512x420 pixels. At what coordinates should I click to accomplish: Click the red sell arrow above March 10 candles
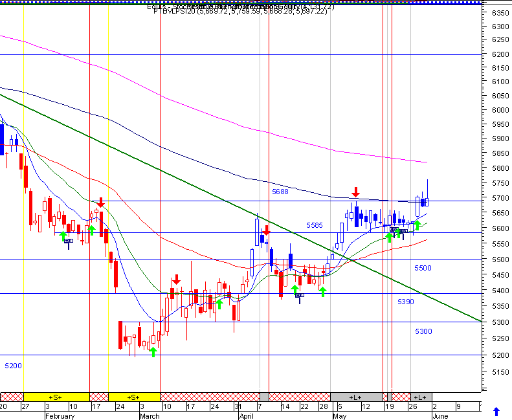pos(176,280)
